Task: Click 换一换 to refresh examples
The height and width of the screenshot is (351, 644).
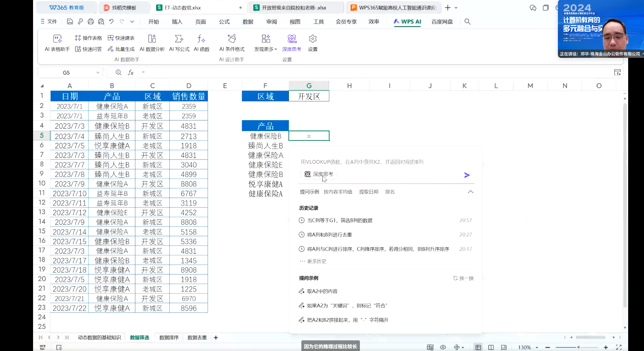Action: pos(464,278)
